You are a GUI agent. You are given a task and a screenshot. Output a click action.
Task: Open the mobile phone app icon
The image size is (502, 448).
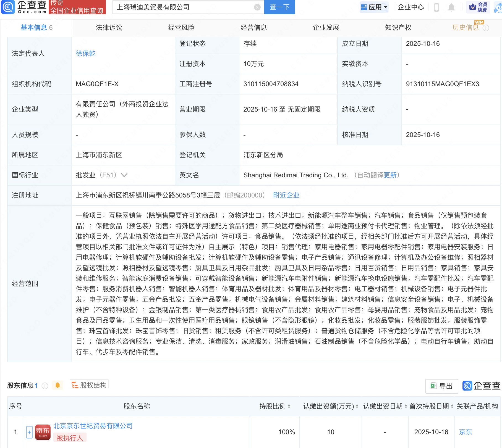(x=436, y=7)
